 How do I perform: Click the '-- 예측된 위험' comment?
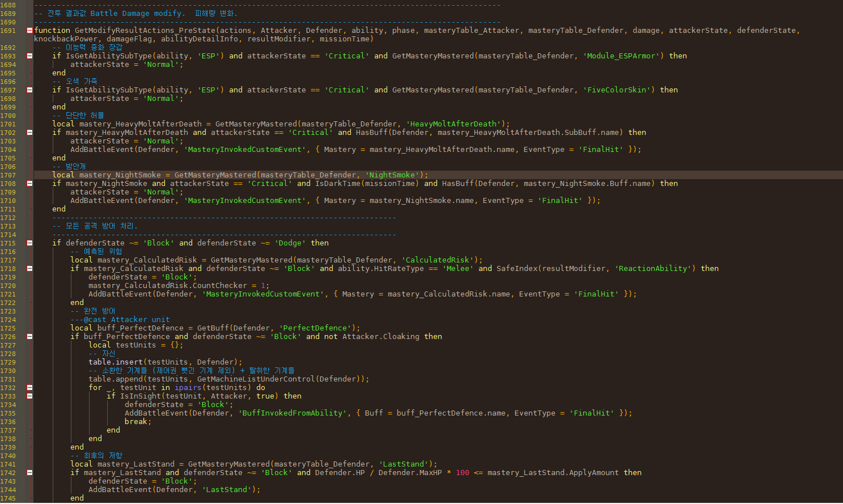96,252
